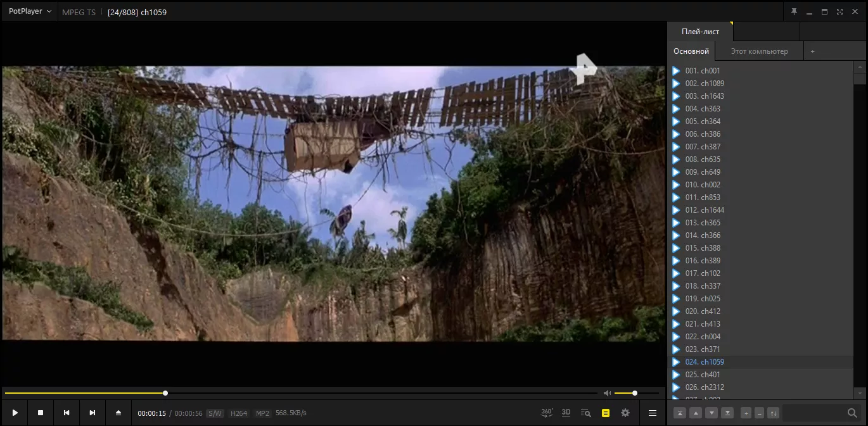The width and height of the screenshot is (868, 426).
Task: Skip to the previous playlist item
Action: click(x=67, y=413)
